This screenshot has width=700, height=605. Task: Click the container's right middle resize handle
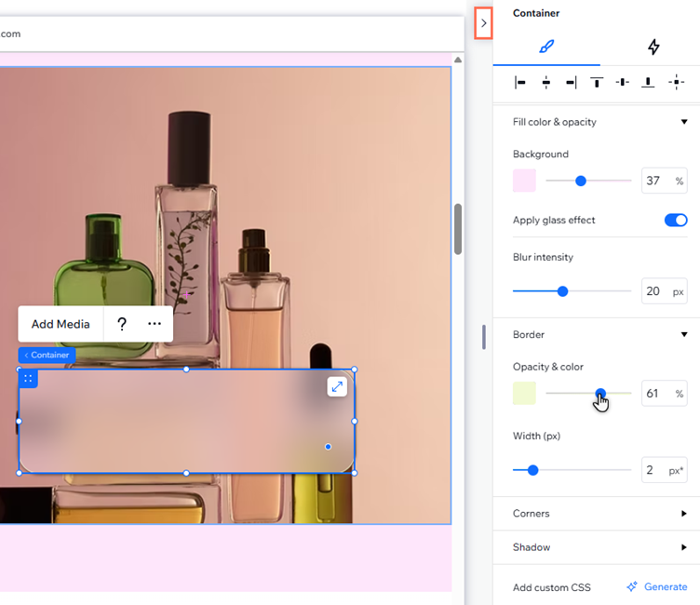[x=355, y=421]
